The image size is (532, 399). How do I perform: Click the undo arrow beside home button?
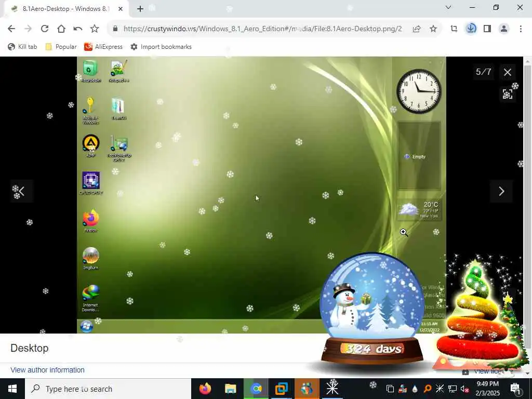[x=78, y=29]
